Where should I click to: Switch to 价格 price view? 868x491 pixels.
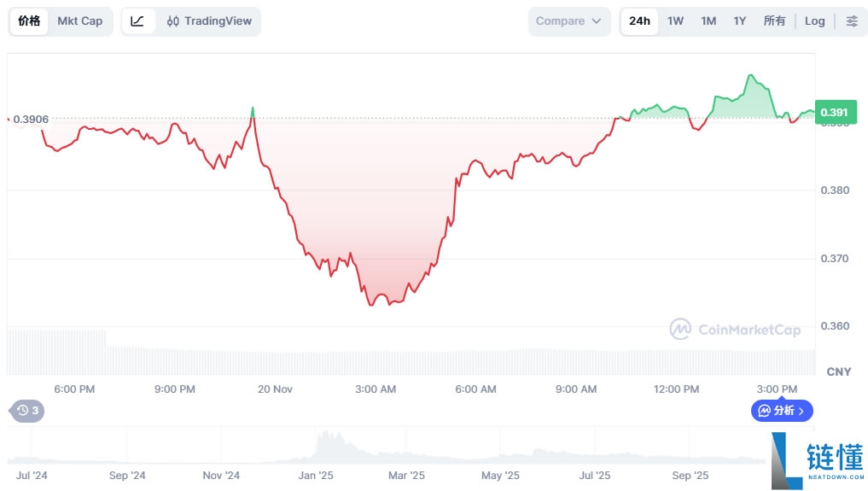coord(29,21)
